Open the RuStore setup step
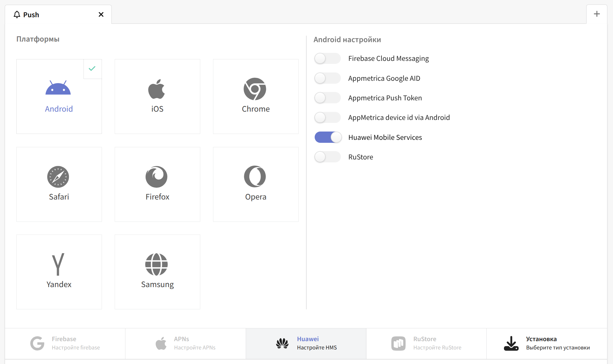This screenshot has height=364, width=613. [426, 344]
